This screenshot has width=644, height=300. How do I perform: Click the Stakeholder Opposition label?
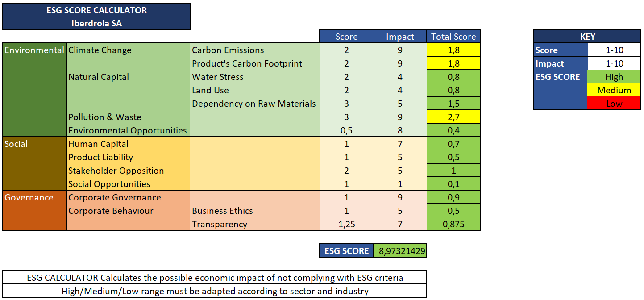coord(116,171)
